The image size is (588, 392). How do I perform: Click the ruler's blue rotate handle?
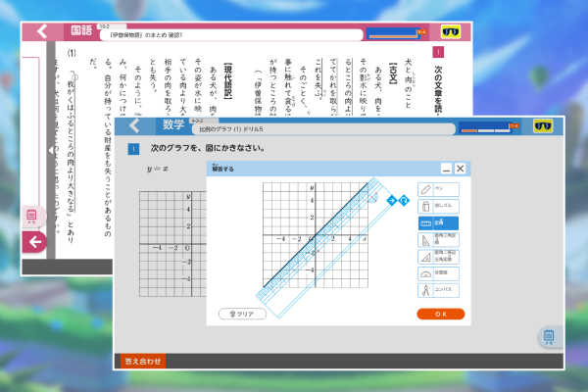(404, 201)
